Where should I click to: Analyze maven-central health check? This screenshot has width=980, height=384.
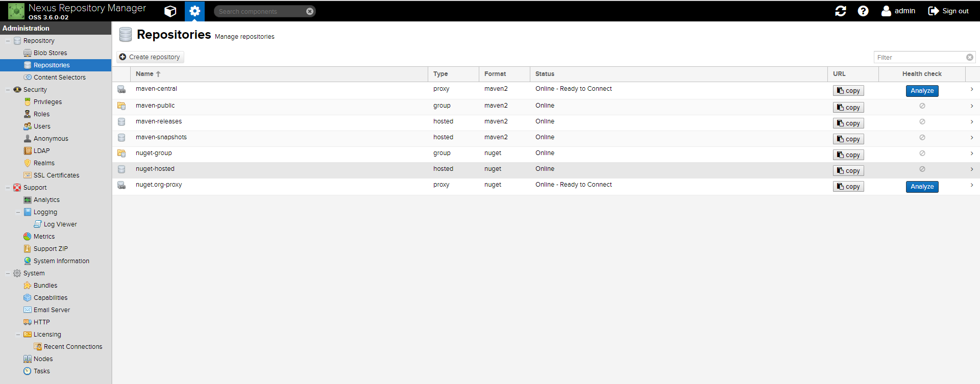point(922,91)
